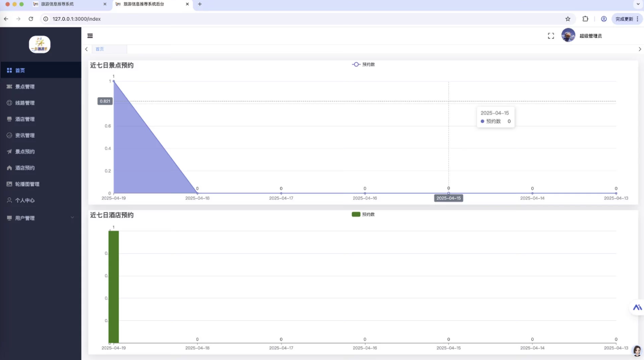644x360 pixels.
Task: Click the 2025-04-18 data point in the line chart
Action: pos(198,193)
